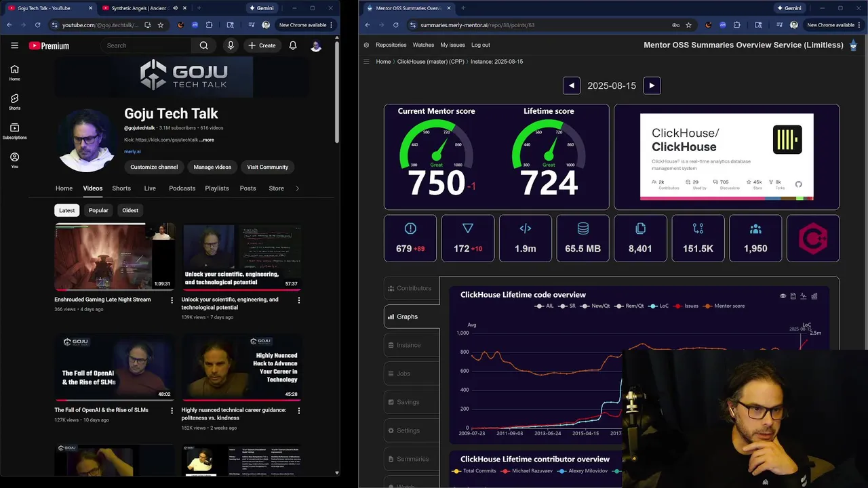
Task: Toggle chart visibility eye icon
Action: pos(783,296)
